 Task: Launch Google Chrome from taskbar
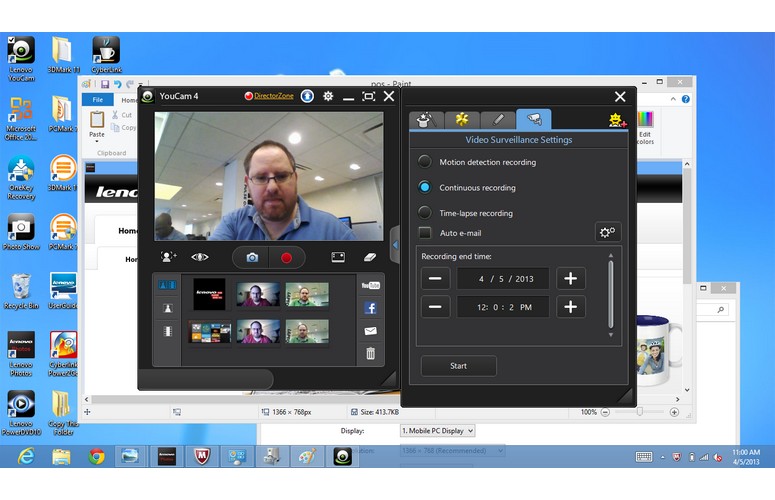[x=96, y=457]
